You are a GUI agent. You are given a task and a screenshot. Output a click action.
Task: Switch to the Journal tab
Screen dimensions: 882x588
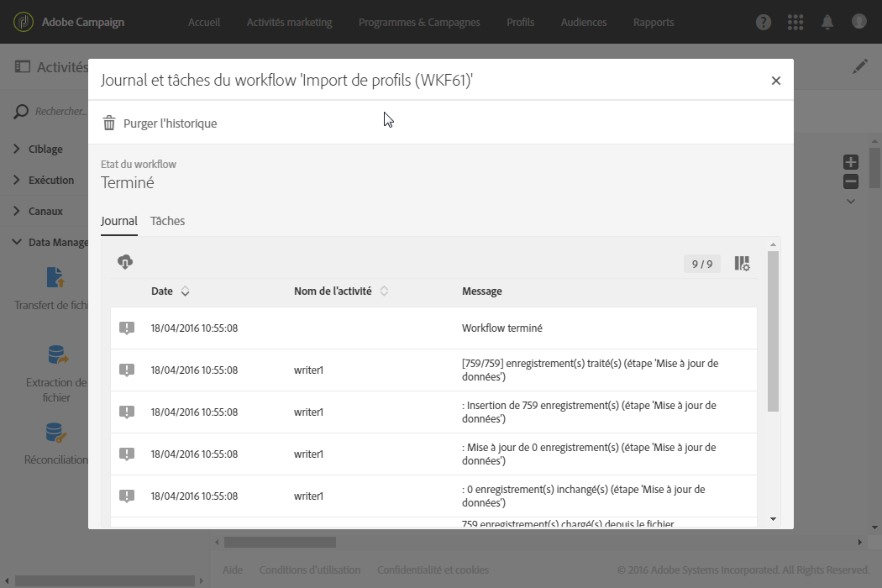(x=119, y=221)
